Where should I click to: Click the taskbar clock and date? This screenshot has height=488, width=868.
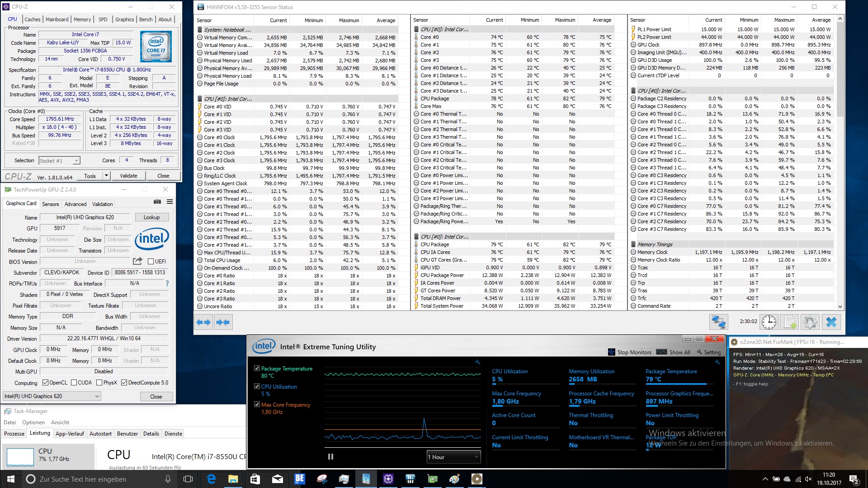pos(829,479)
